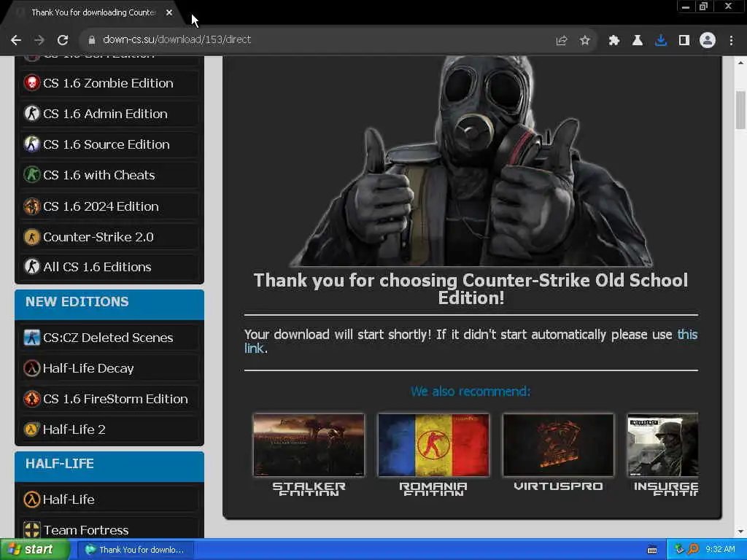Click the orange magnifier tray icon

pos(693,550)
